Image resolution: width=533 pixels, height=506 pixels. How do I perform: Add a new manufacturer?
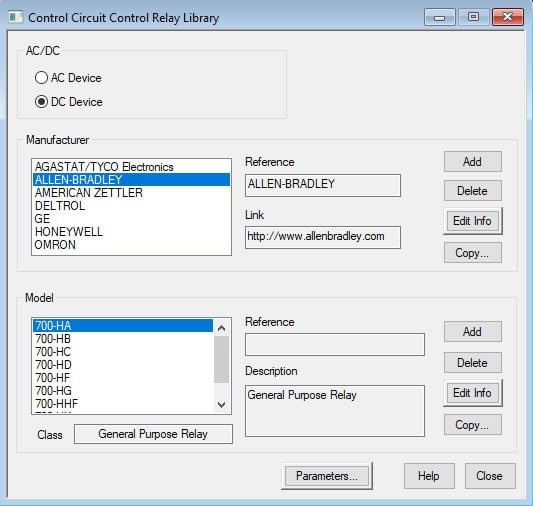tap(472, 161)
